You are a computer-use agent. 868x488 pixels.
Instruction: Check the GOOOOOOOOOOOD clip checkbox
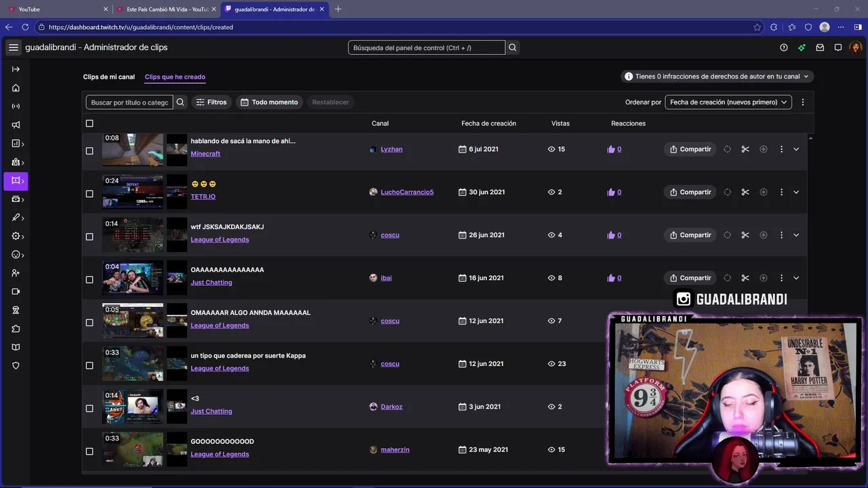point(90,451)
